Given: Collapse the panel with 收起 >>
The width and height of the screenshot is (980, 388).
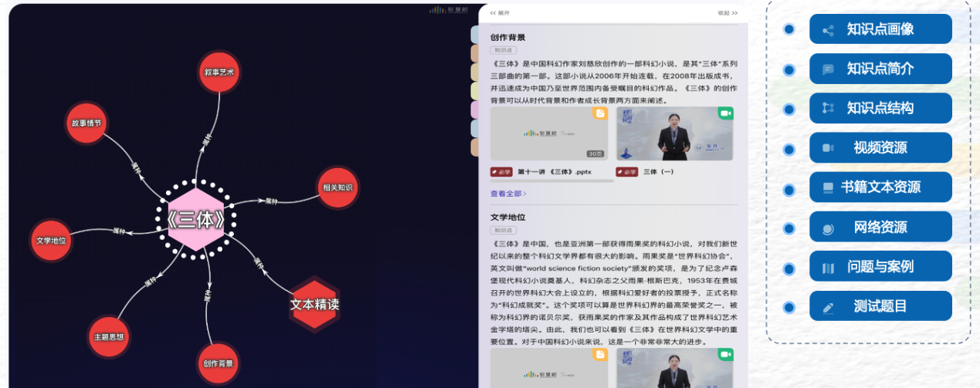Looking at the screenshot, I should tap(727, 13).
